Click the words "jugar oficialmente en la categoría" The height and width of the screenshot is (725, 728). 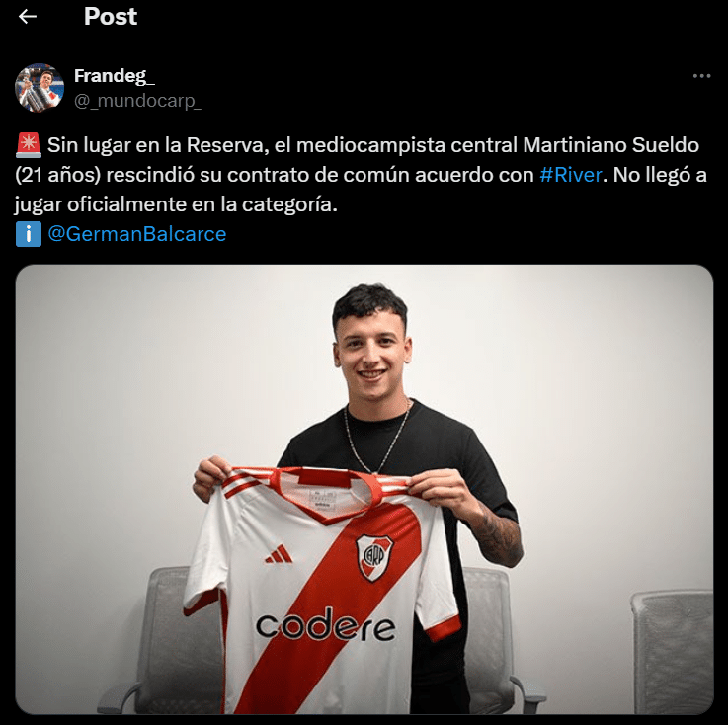point(176,204)
